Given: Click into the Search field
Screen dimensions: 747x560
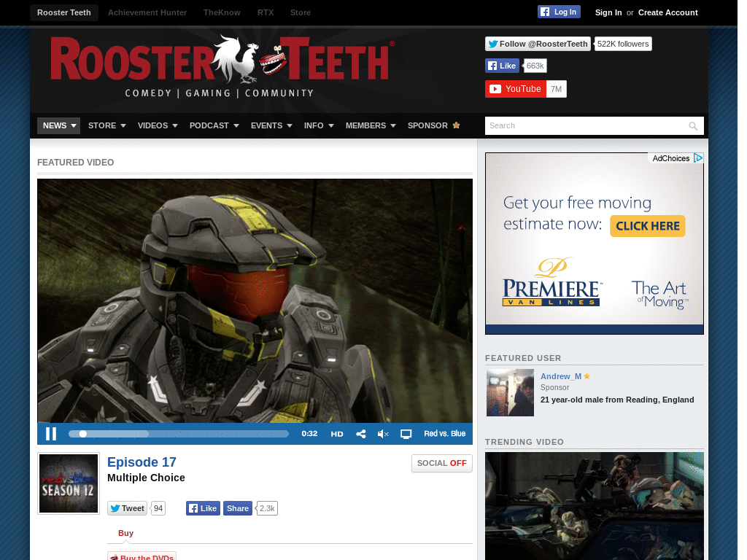Looking at the screenshot, I should click(594, 125).
